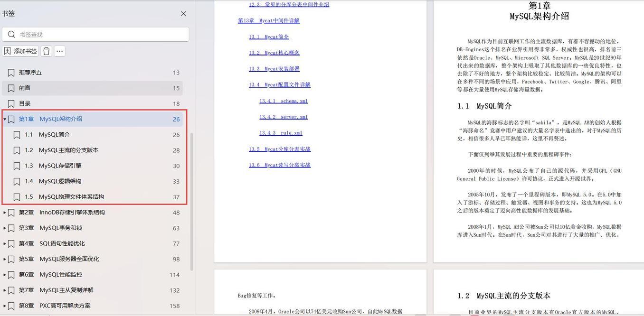Select the 前言 bookmark

coord(93,88)
